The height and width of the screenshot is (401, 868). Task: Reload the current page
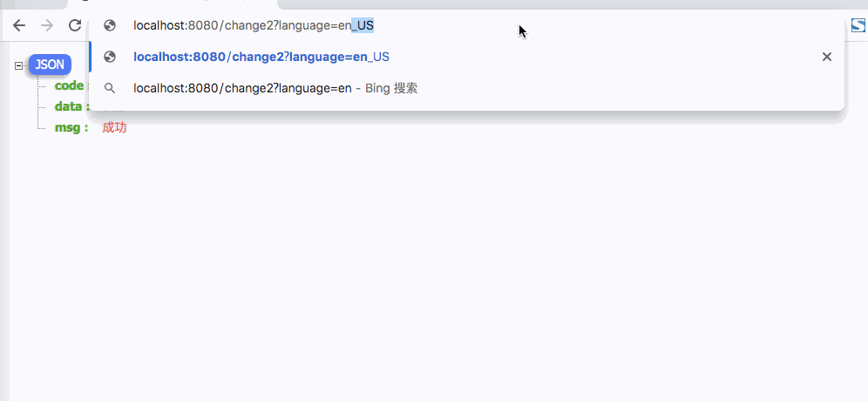(75, 25)
